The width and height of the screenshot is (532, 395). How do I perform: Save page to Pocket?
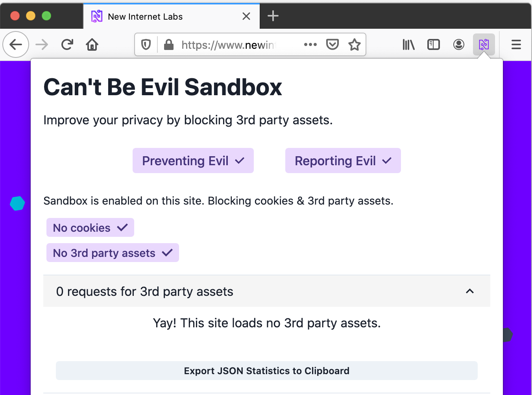tap(332, 44)
